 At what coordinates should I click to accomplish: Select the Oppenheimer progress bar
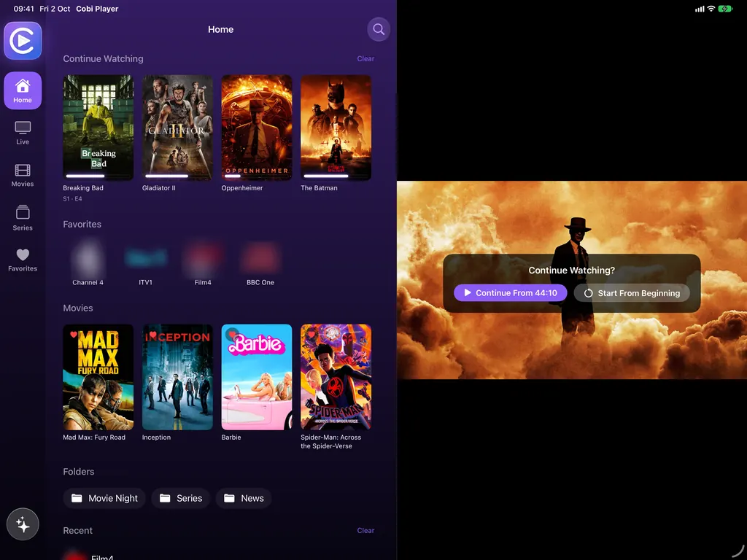[256, 176]
